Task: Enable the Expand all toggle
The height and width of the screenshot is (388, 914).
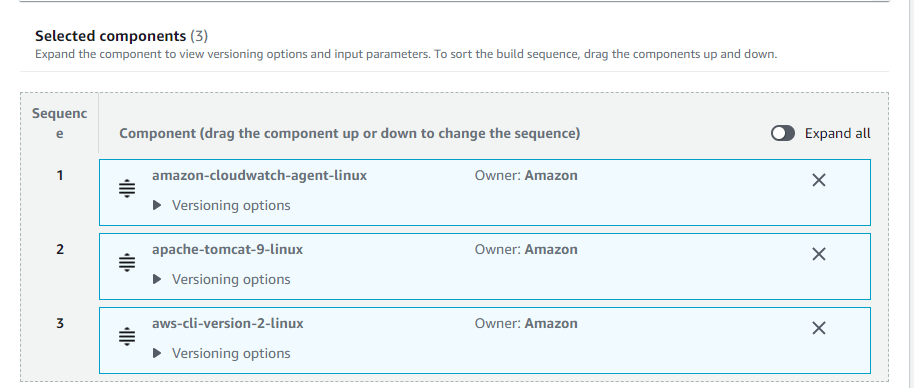Action: 782,133
